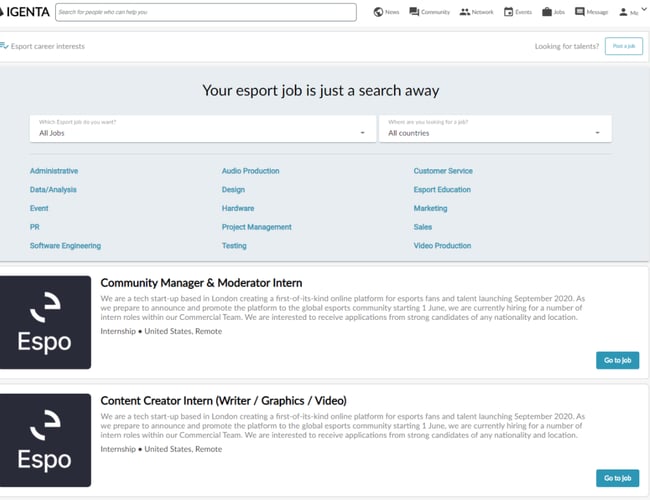The width and height of the screenshot is (650, 500).
Task: Expand the Me account menu arrow
Action: pos(642,12)
